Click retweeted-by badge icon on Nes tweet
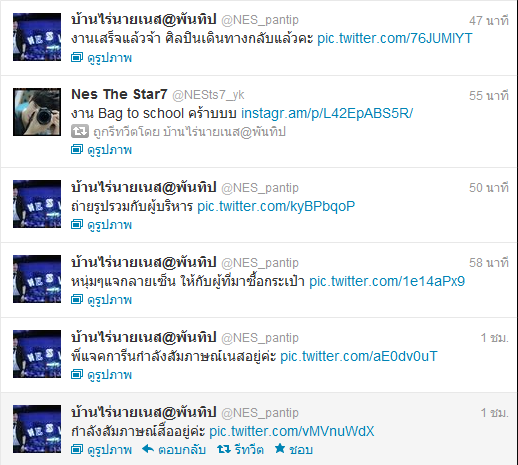The image size is (518, 465). 80,131
